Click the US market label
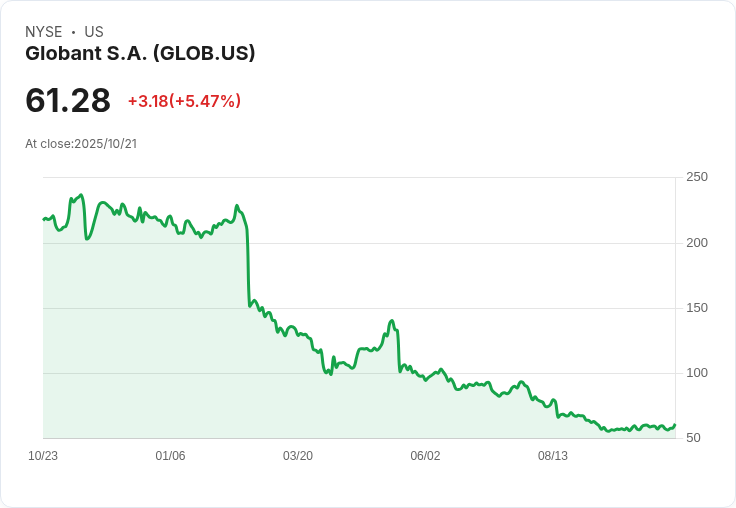The height and width of the screenshot is (508, 736). (94, 32)
